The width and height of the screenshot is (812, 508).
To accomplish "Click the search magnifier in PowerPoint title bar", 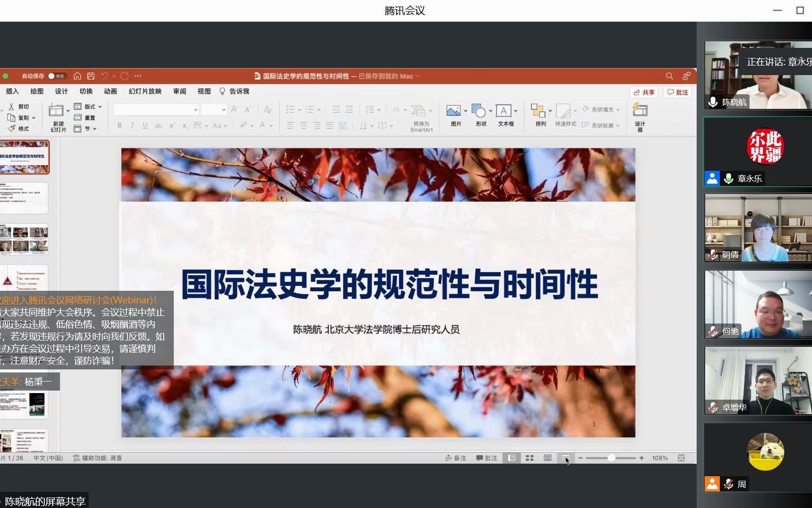I will click(669, 76).
